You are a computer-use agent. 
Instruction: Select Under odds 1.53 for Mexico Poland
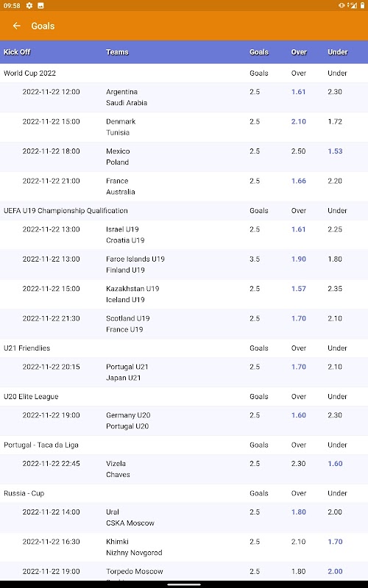pos(335,151)
